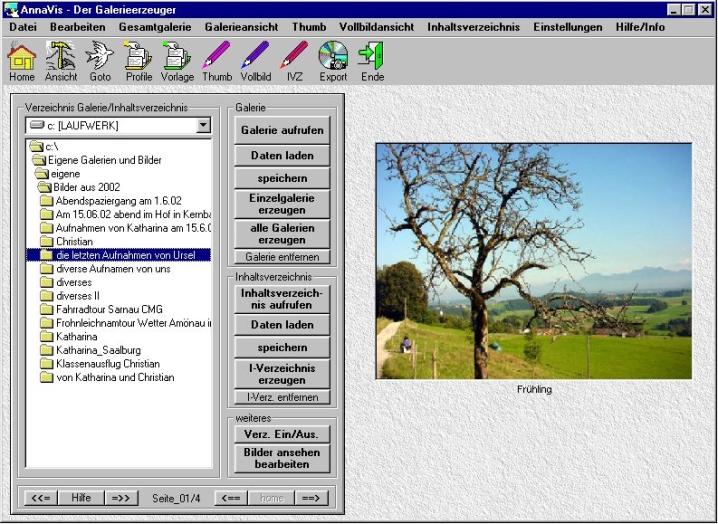Select 'Eigene Galerien und Bilder' folder

(104, 160)
